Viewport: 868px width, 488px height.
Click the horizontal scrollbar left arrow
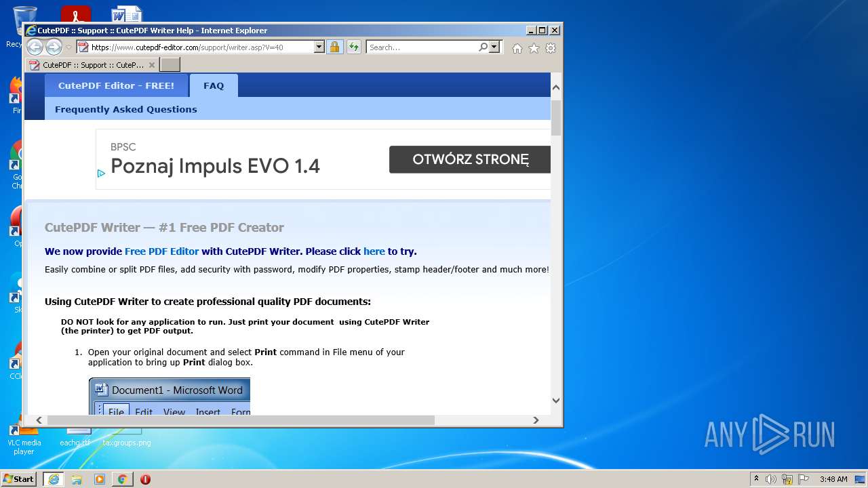(39, 420)
